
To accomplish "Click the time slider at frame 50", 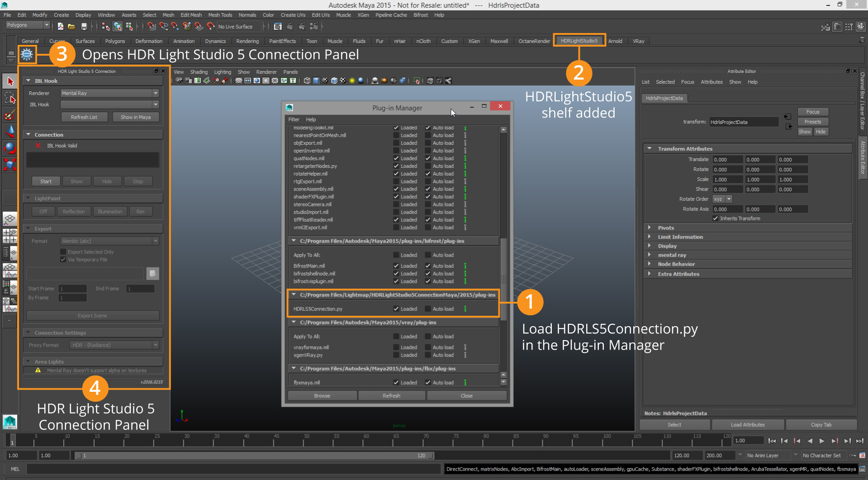I will (x=307, y=441).
